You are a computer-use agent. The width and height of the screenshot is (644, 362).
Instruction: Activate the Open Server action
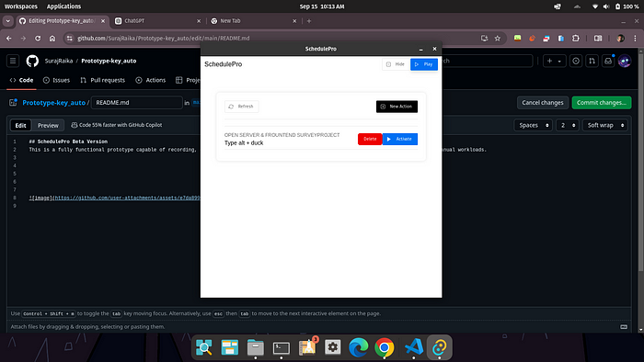coord(400,139)
